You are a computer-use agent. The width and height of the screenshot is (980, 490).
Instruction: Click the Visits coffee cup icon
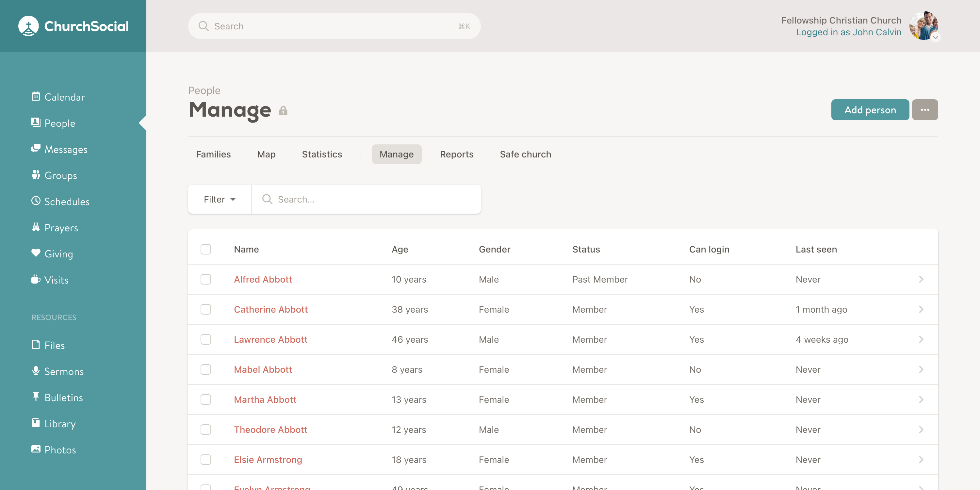click(36, 279)
